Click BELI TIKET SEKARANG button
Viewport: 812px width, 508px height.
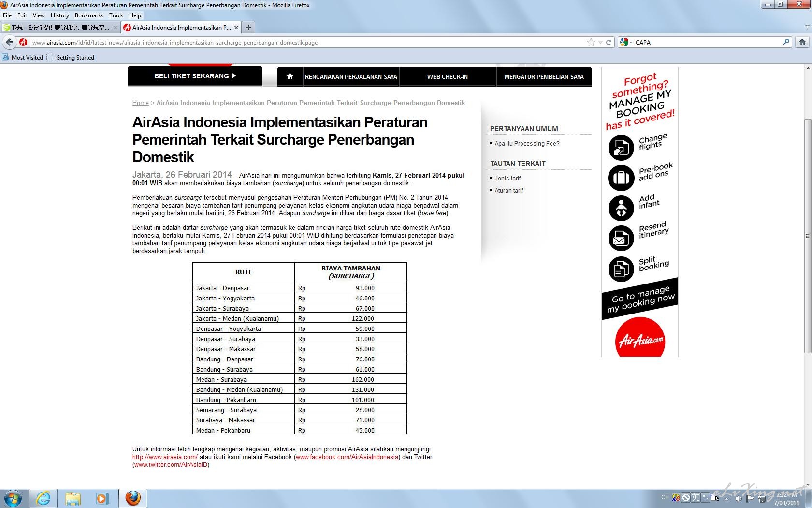pos(195,76)
